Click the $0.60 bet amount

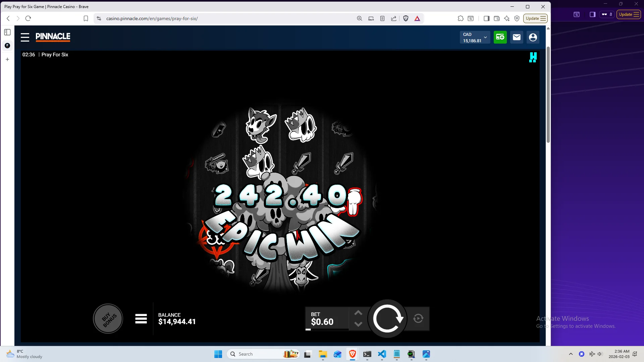[322, 322]
